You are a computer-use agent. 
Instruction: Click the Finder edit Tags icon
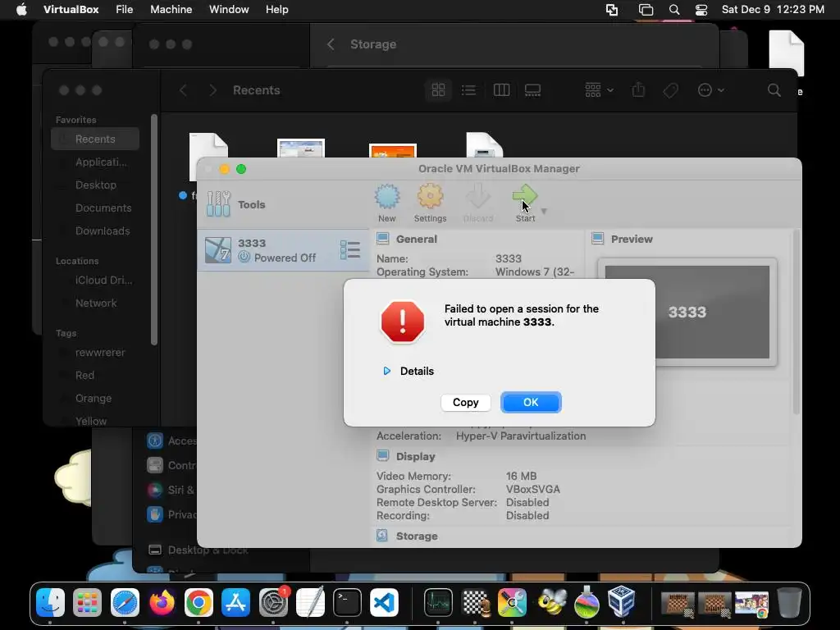coord(670,90)
